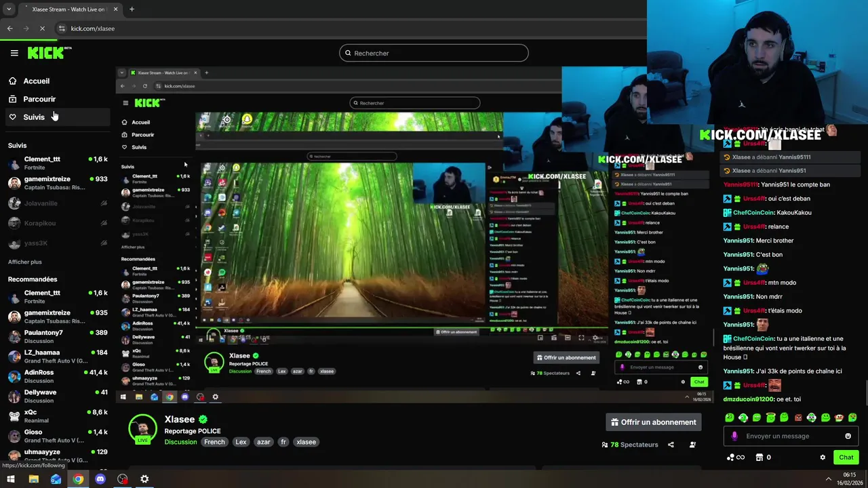
Task: Click the share icon beside 78 Spectateurs
Action: coord(671,445)
